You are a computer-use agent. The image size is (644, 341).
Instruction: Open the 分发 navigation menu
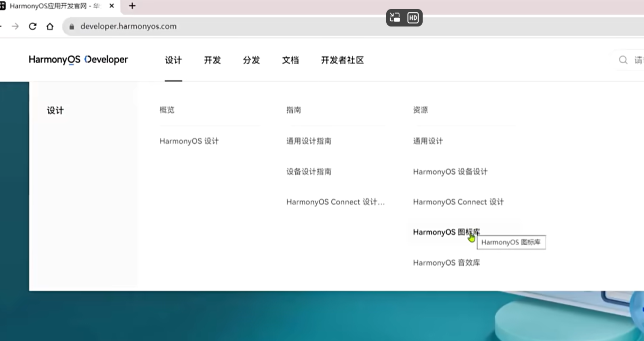(251, 60)
